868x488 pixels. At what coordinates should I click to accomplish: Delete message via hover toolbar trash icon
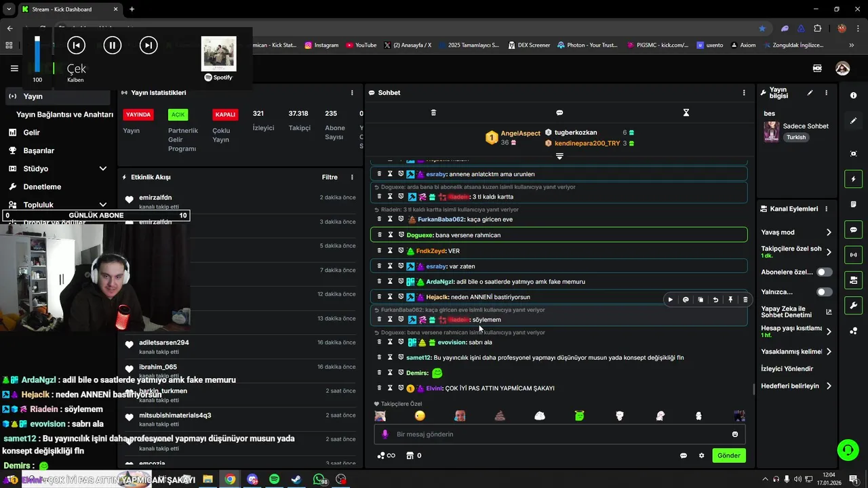(745, 300)
